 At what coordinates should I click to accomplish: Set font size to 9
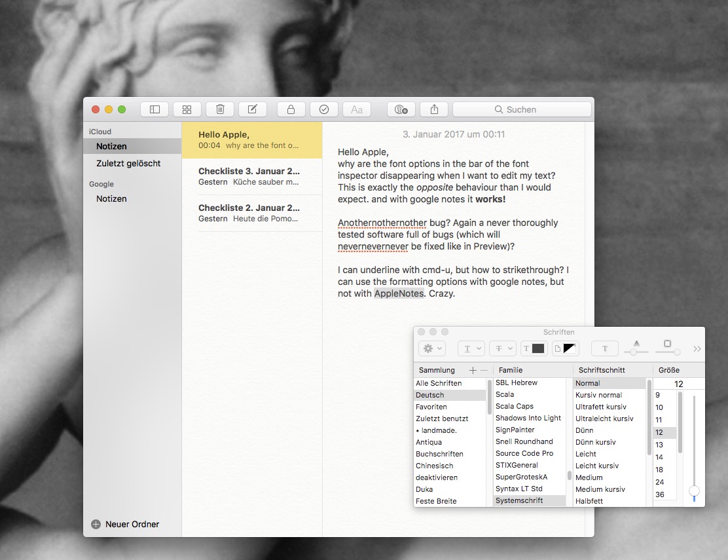pyautogui.click(x=665, y=395)
